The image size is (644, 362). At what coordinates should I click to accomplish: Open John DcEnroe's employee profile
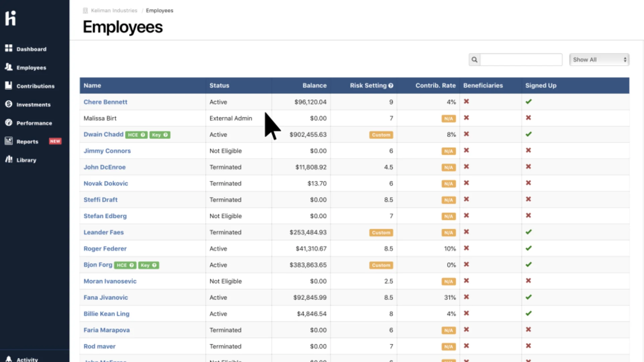coord(104,167)
